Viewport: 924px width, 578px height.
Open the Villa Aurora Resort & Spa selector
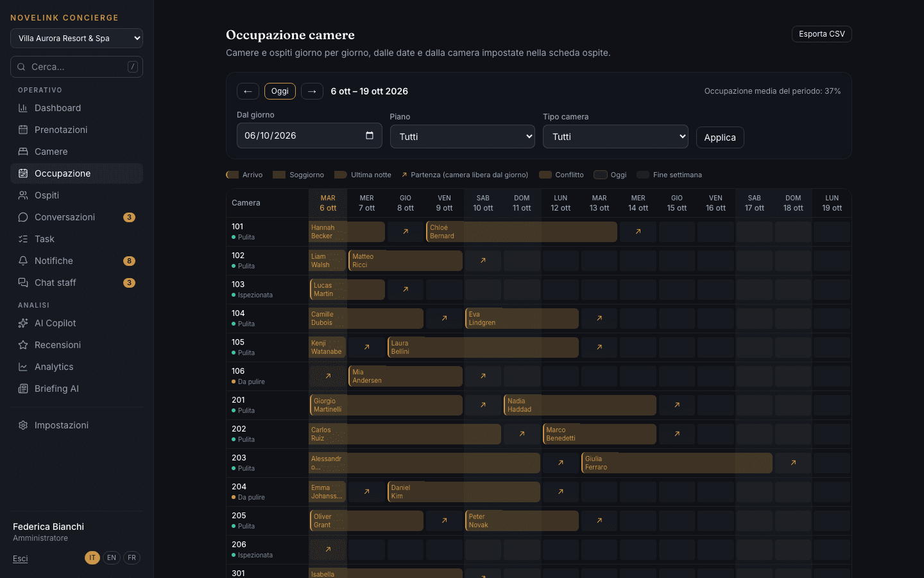[76, 38]
